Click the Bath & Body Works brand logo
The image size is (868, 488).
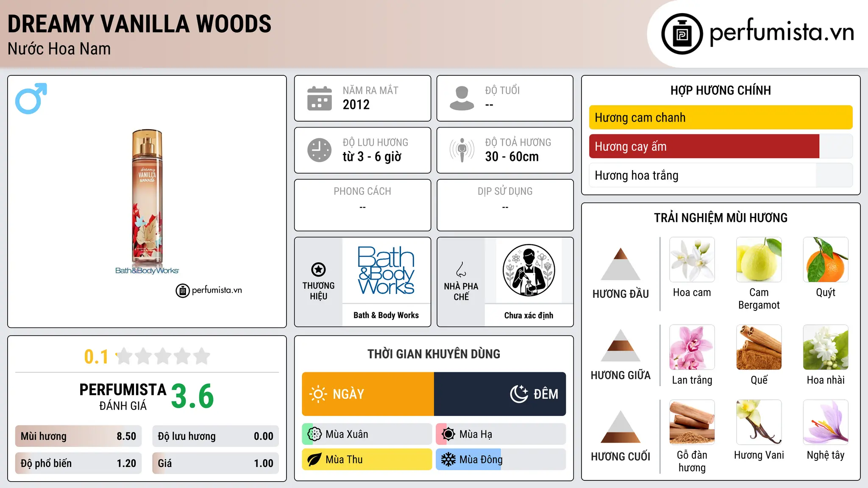pyautogui.click(x=386, y=270)
